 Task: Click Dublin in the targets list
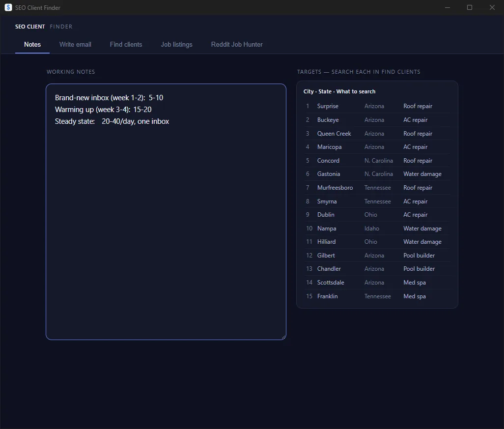coord(326,215)
